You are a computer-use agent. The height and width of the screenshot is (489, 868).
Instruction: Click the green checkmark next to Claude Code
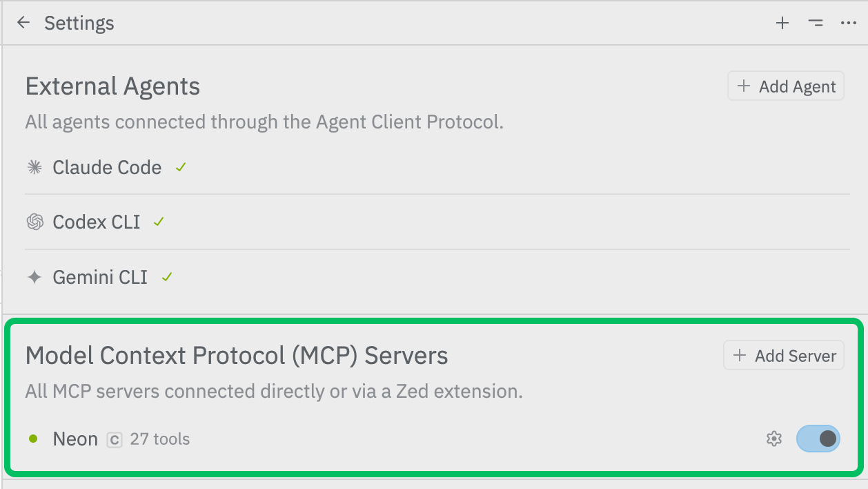coord(181,167)
